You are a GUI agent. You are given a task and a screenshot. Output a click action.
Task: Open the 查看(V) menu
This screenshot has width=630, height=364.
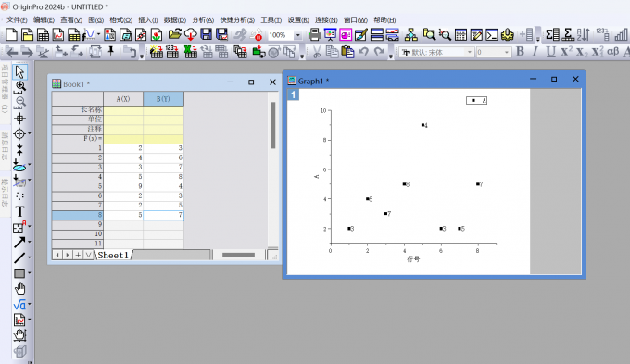tap(71, 20)
